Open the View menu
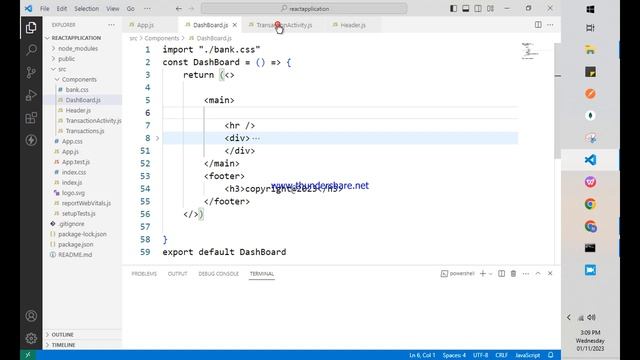The width and height of the screenshot is (640, 360). click(113, 9)
